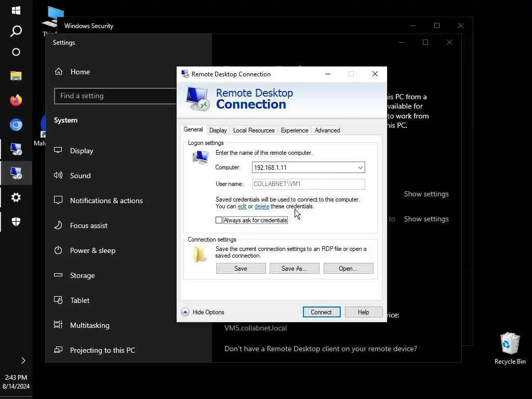Click the Save button

click(241, 269)
